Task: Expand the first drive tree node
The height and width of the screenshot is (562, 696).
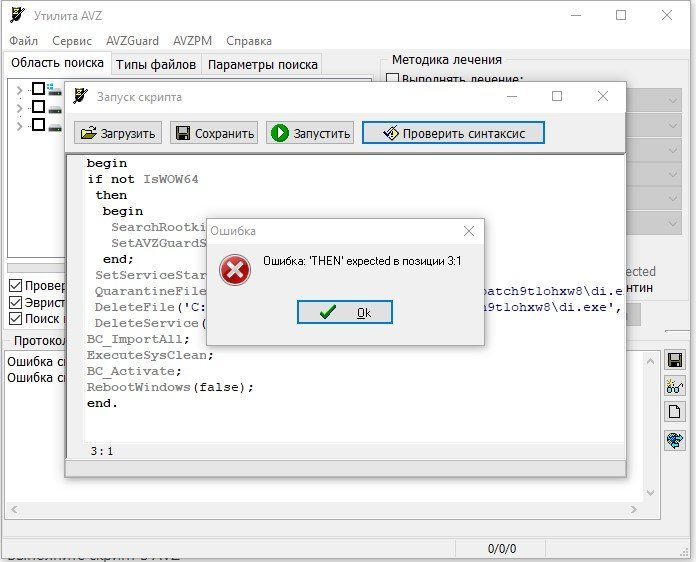Action: pyautogui.click(x=19, y=90)
